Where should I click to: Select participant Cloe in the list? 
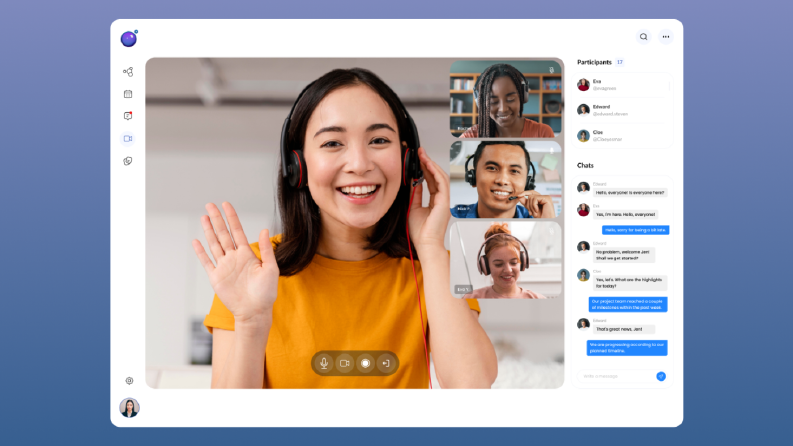click(x=622, y=136)
